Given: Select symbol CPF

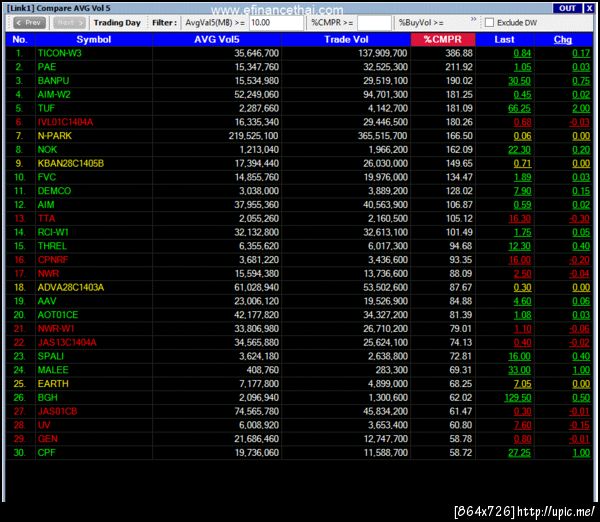Looking at the screenshot, I should [x=46, y=453].
